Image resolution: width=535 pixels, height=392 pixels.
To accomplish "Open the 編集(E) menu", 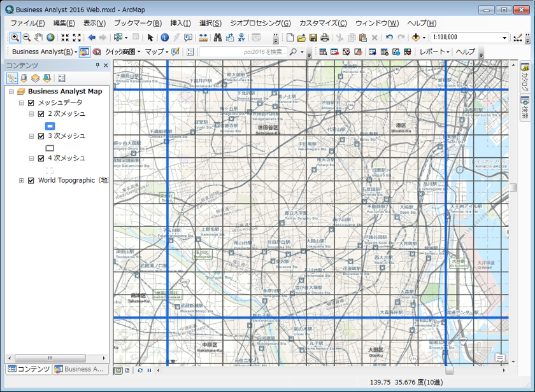I will (x=64, y=23).
